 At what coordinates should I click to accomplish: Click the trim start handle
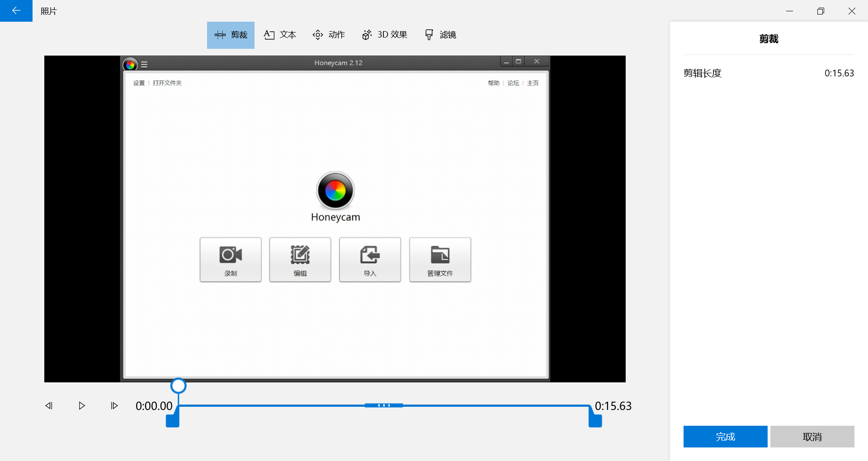coord(173,420)
